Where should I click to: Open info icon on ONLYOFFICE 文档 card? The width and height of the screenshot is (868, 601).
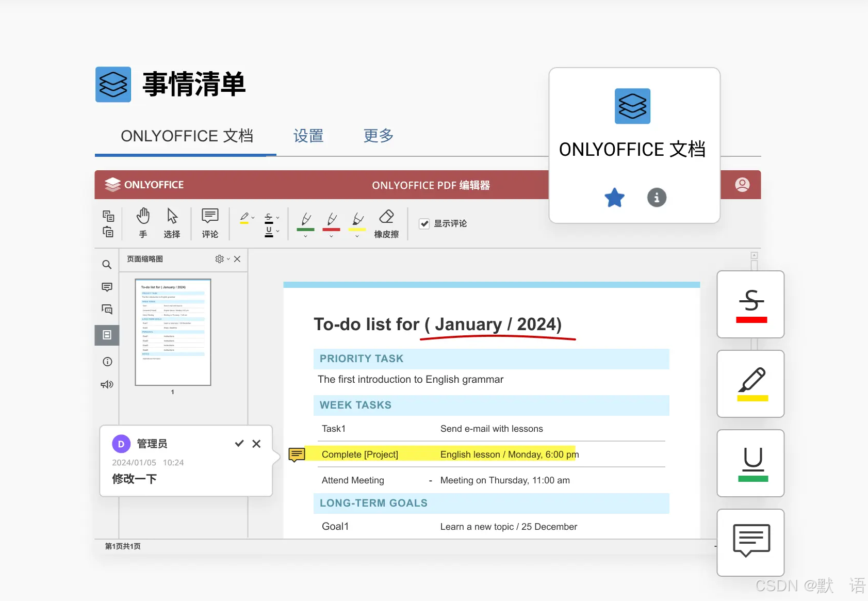point(657,197)
